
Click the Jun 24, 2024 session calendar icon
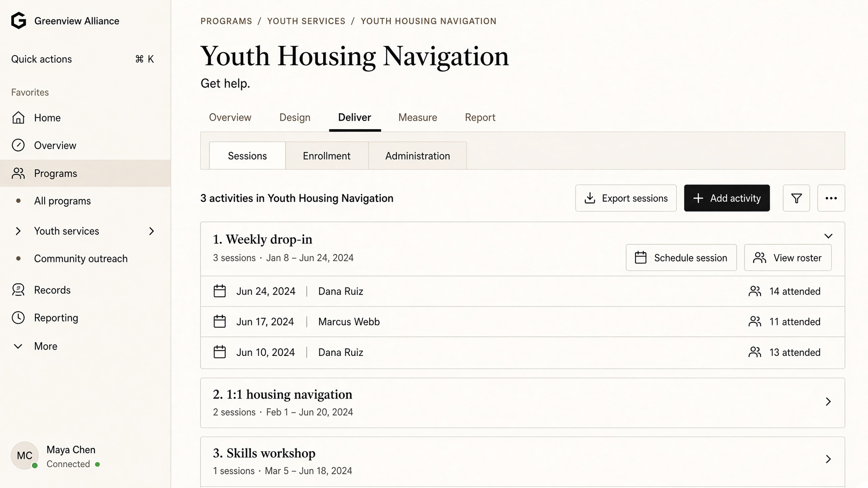point(219,291)
